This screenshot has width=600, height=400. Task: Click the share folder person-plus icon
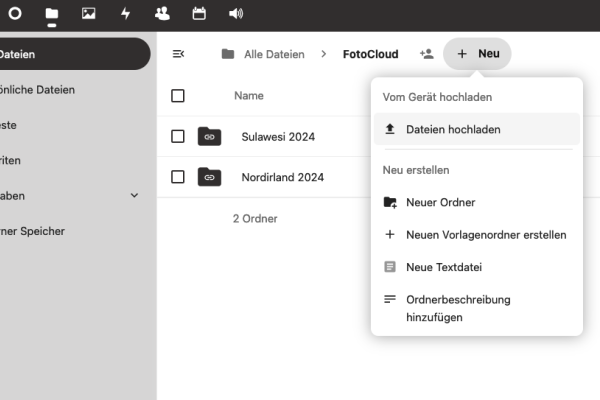[x=427, y=54]
